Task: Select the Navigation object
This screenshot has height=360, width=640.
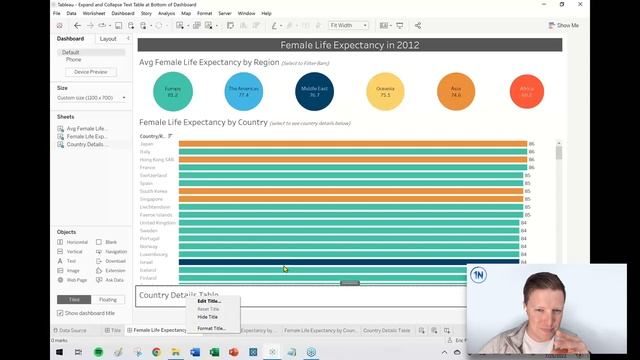Action: 111,251
